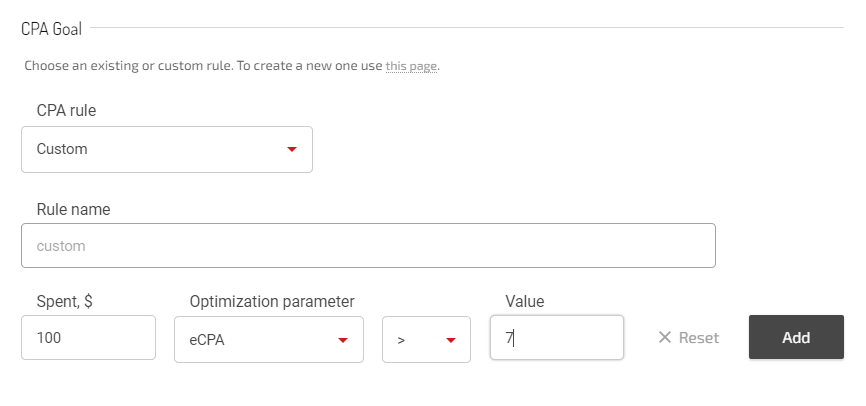Click the Add button
Viewport: 866px width, 406px height.
click(796, 337)
